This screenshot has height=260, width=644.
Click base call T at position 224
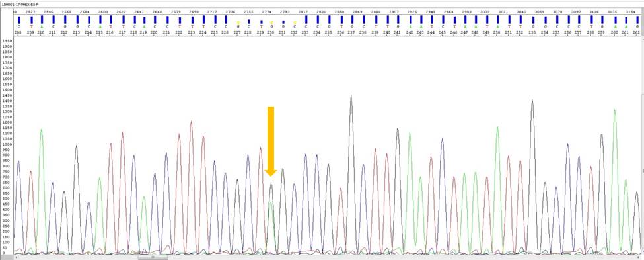(203, 27)
